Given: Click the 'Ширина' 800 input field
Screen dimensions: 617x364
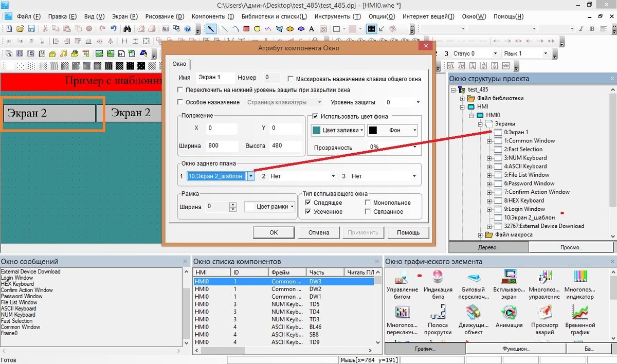Looking at the screenshot, I should 222,145.
